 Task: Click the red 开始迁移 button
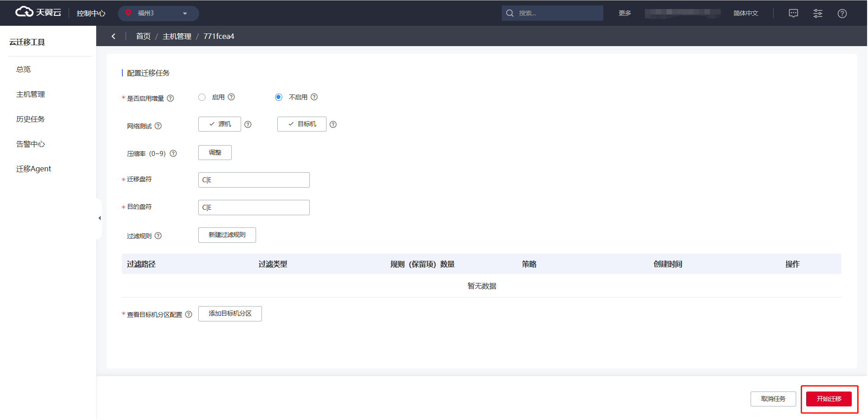(829, 399)
